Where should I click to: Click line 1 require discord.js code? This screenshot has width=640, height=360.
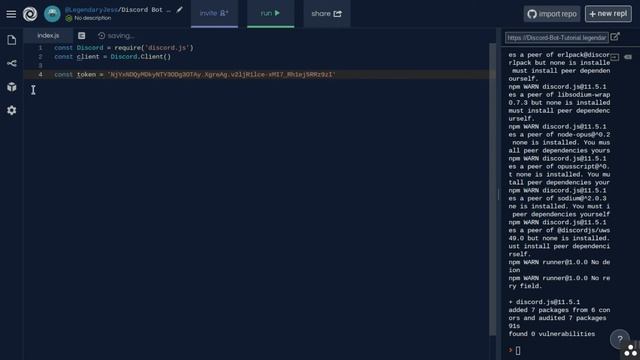[124, 48]
